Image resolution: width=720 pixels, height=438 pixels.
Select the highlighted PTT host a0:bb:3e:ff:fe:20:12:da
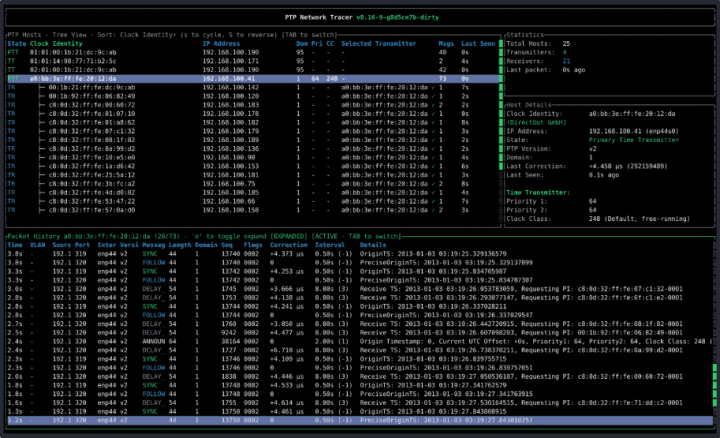click(73, 77)
